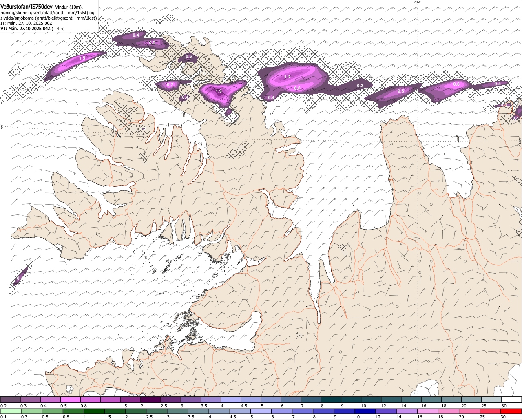Click the 0.6 snowfall value on the map
This screenshot has height=420, width=522.
(456, 84)
